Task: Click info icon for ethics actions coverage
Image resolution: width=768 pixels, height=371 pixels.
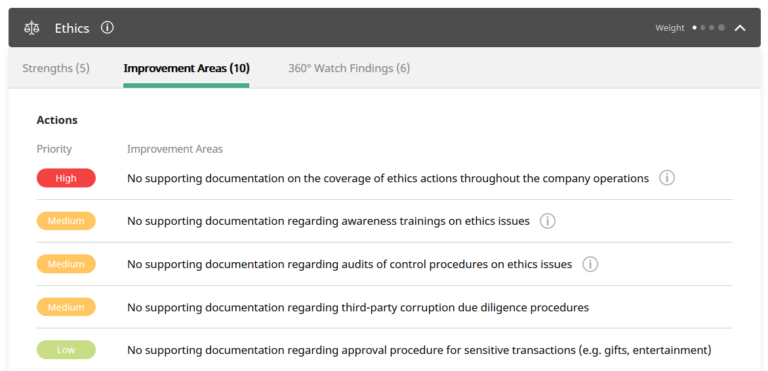Action: (x=667, y=178)
